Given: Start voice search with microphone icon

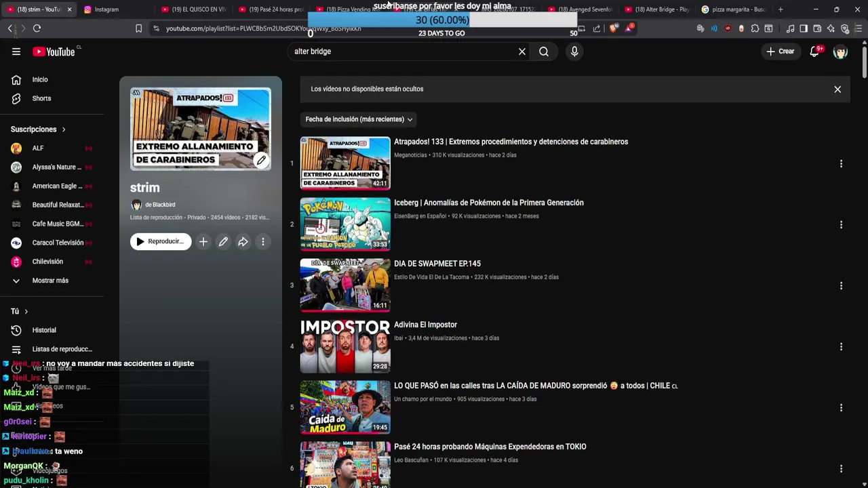Looking at the screenshot, I should click(574, 52).
